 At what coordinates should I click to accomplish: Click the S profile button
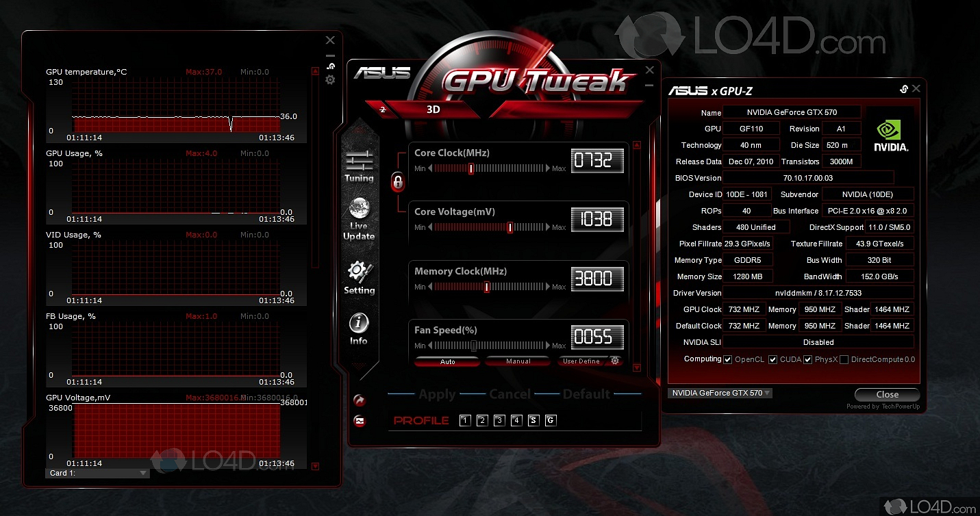pyautogui.click(x=533, y=420)
